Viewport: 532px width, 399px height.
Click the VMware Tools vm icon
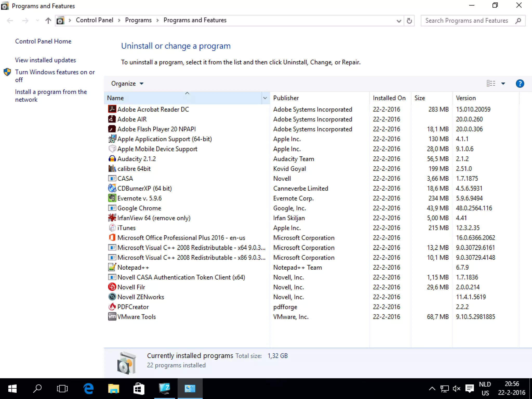(x=112, y=316)
